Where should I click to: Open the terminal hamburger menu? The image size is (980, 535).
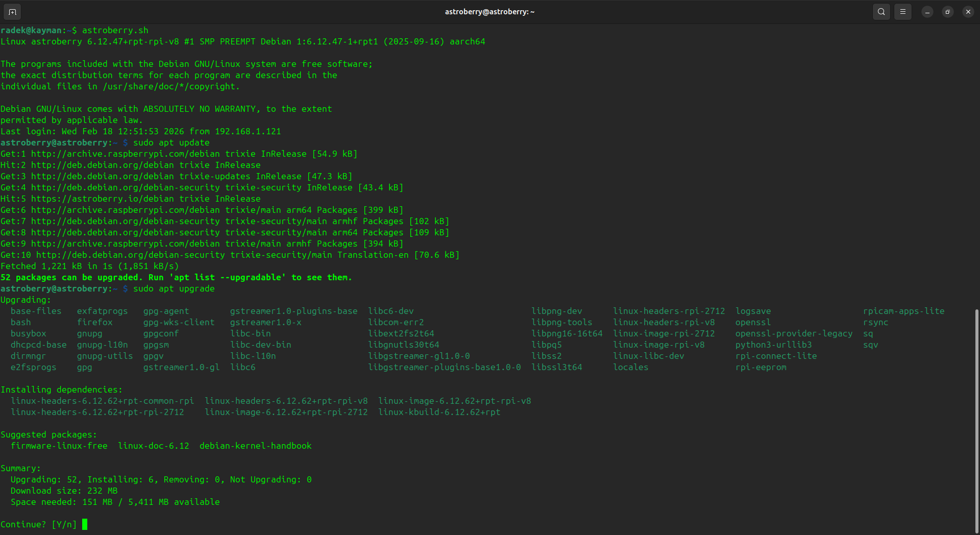pyautogui.click(x=902, y=12)
